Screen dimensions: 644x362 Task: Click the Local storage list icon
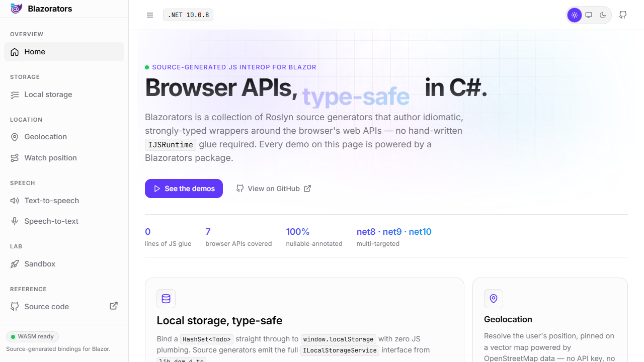15,95
